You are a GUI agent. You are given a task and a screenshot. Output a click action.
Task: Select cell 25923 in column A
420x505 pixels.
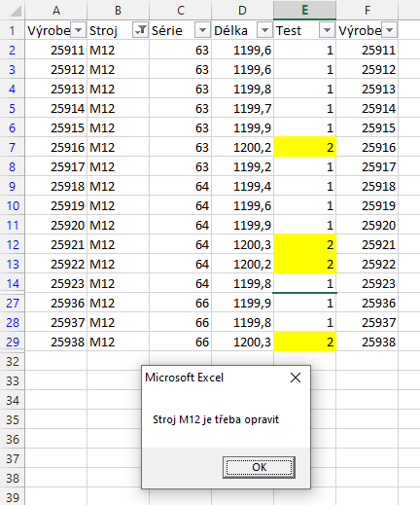(56, 283)
